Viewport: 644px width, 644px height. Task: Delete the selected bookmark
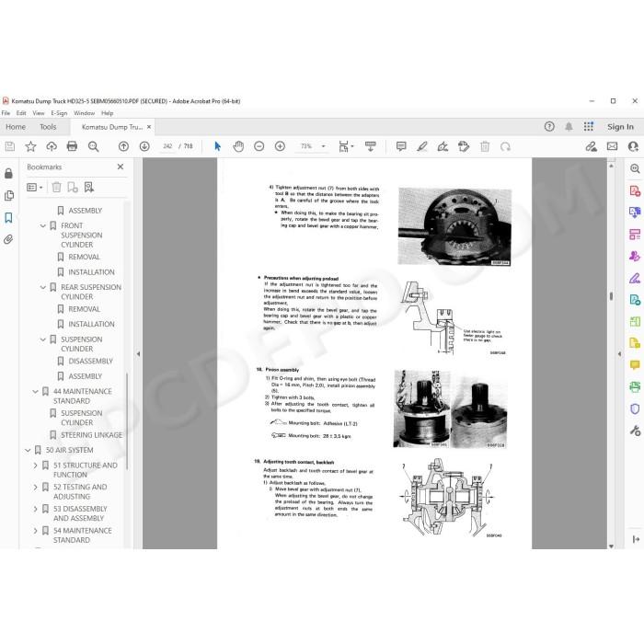(57, 188)
